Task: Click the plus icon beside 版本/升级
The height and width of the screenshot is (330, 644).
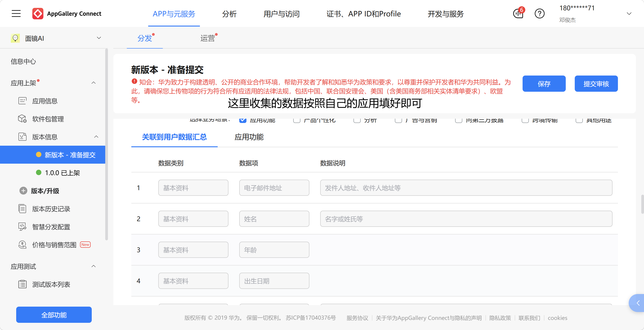Action: click(x=23, y=191)
